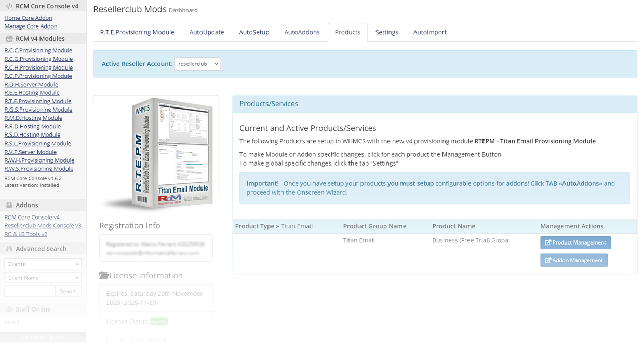644x352 pixels.
Task: Switch to the AutoUpdate tab
Action: [x=207, y=32]
